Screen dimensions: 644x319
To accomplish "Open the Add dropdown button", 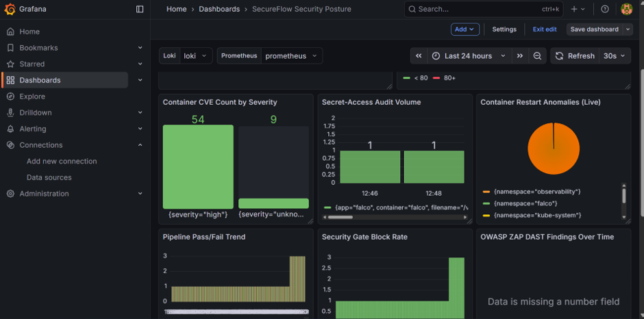I will pyautogui.click(x=465, y=29).
